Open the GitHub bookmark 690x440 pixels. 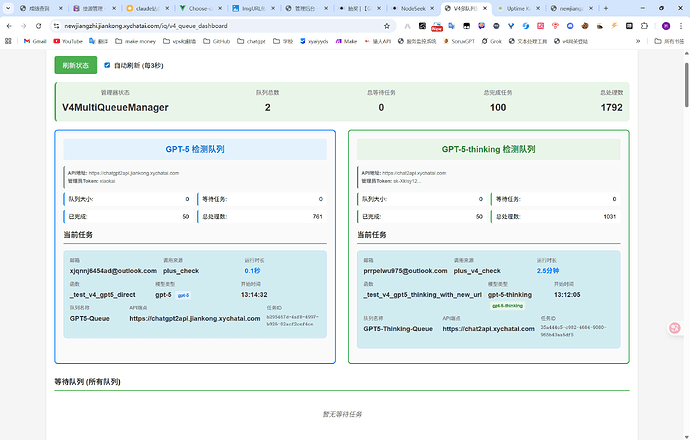coord(222,42)
